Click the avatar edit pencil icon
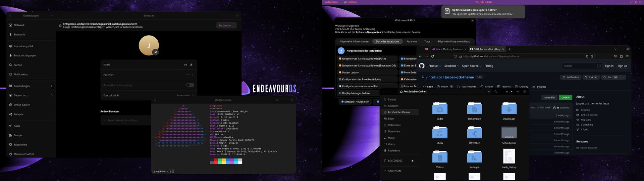Image resolution: width=644 pixels, height=181 pixels. [x=155, y=52]
